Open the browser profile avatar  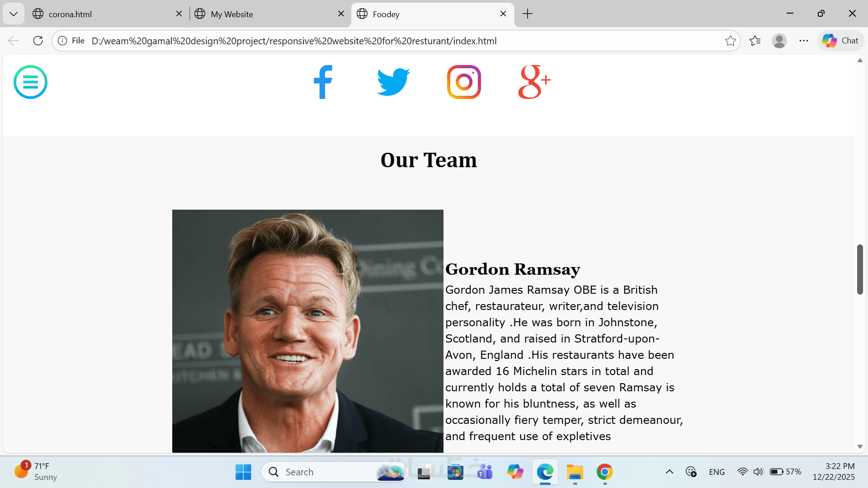[779, 41]
